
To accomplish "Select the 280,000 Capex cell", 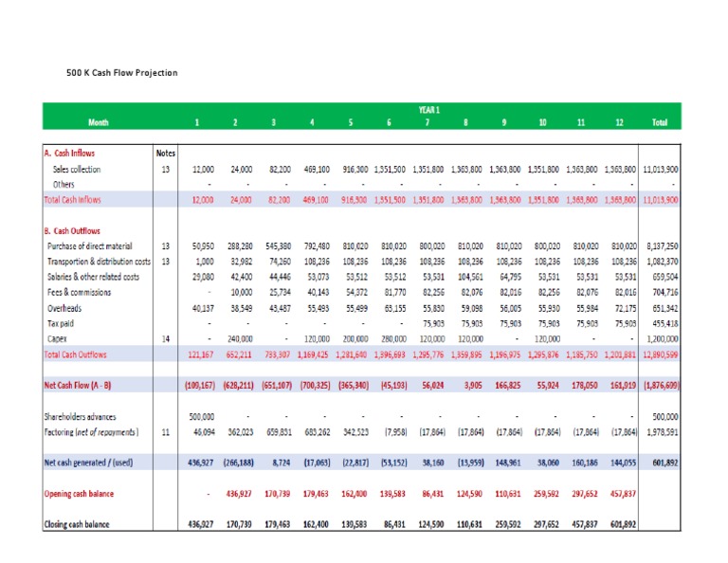I will pos(393,338).
